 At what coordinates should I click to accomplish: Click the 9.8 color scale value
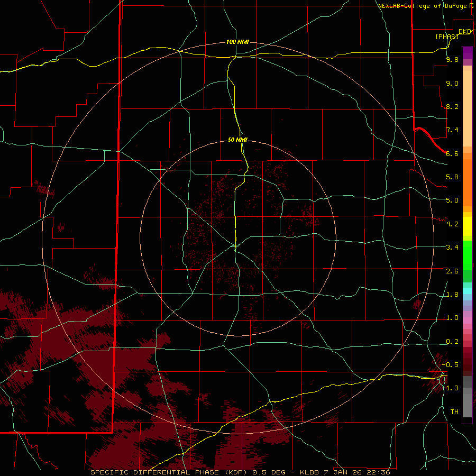point(452,60)
